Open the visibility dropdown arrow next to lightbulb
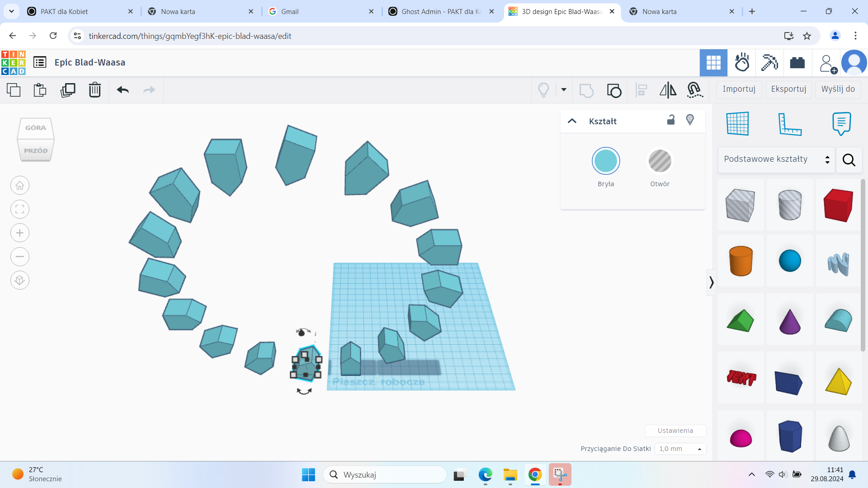This screenshot has width=868, height=488. pos(564,89)
